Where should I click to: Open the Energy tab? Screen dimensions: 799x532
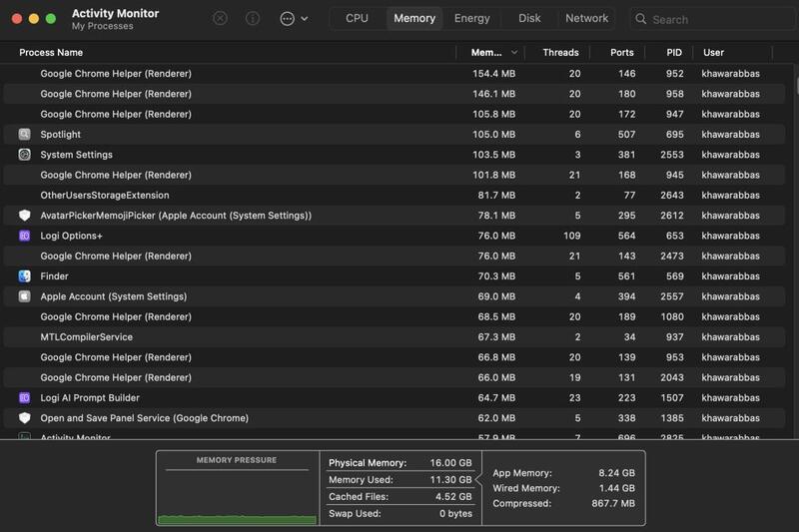coord(471,18)
